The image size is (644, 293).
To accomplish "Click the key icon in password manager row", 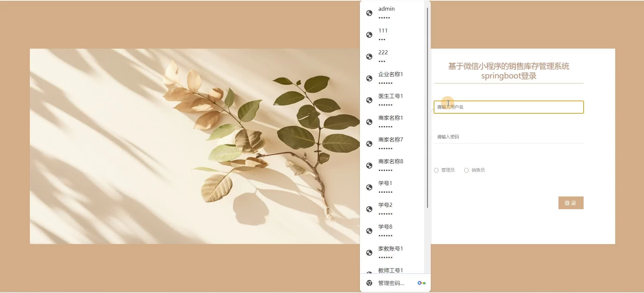I will [422, 283].
